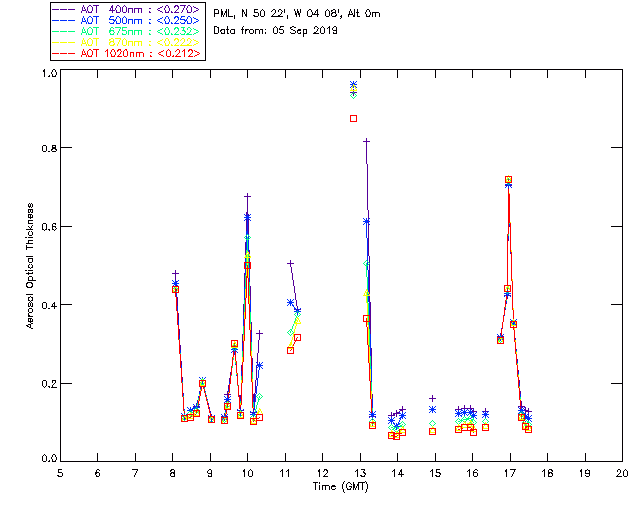
Task: Click the AOT 1020nm legend entry
Action: click(127, 53)
